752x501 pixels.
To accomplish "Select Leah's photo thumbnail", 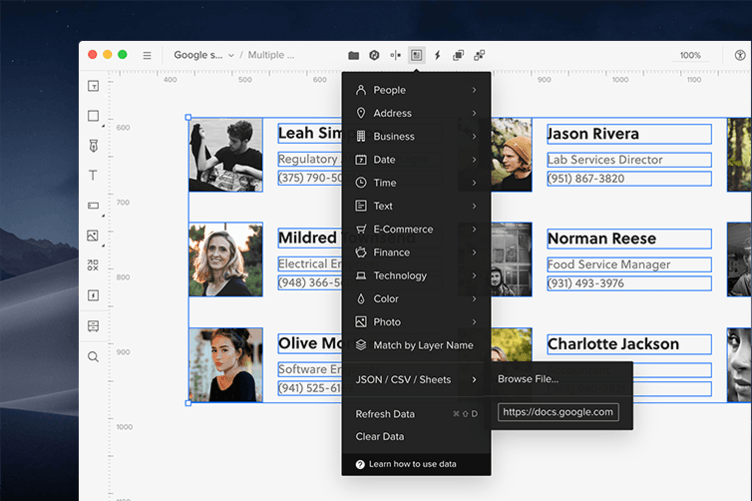I will (x=226, y=155).
